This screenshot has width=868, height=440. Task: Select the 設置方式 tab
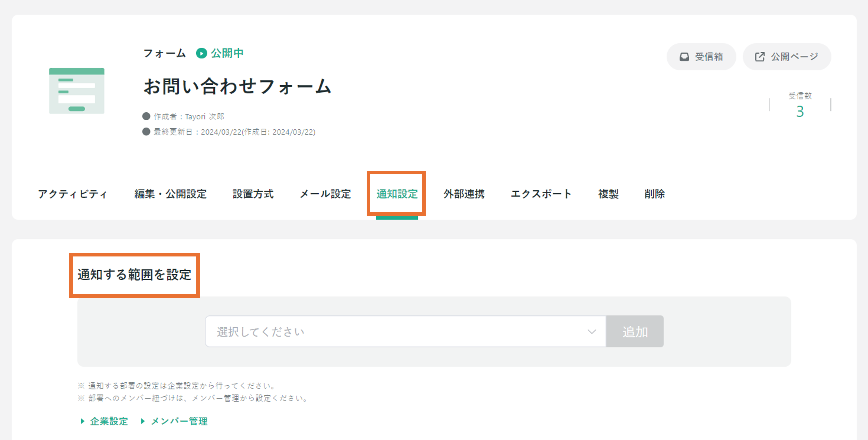click(253, 194)
